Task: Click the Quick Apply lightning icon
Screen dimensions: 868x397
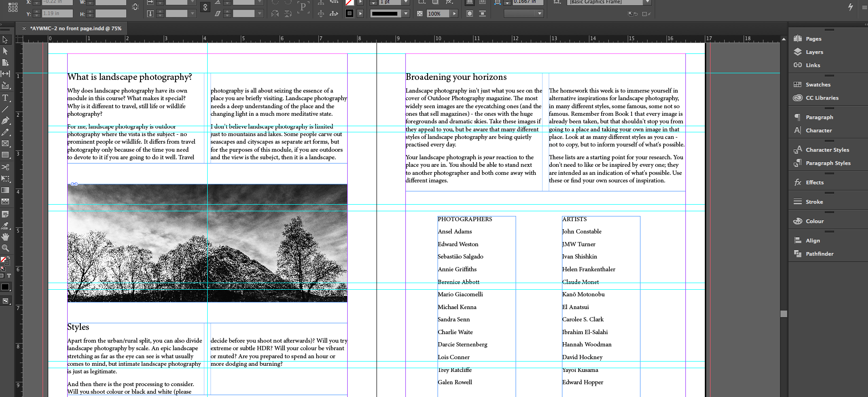Action: [850, 7]
